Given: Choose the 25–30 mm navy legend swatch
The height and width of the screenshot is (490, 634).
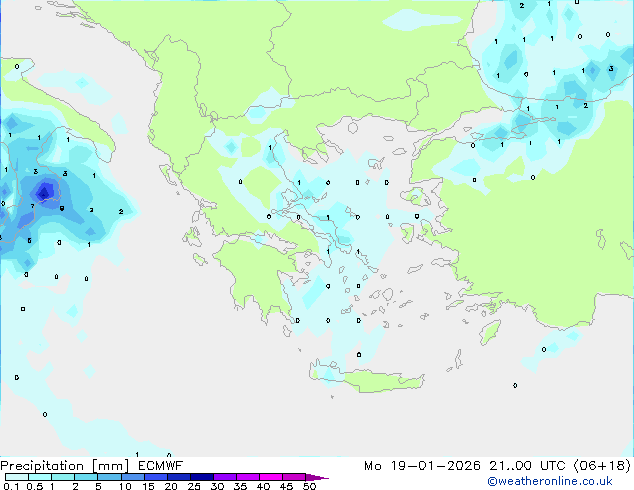Looking at the screenshot, I should tap(202, 477).
